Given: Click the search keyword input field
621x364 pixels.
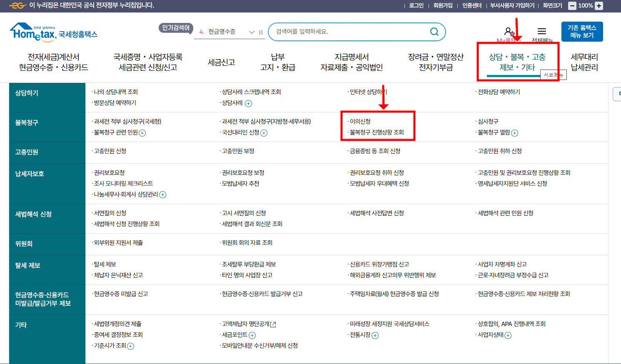Looking at the screenshot, I should click(x=346, y=32).
